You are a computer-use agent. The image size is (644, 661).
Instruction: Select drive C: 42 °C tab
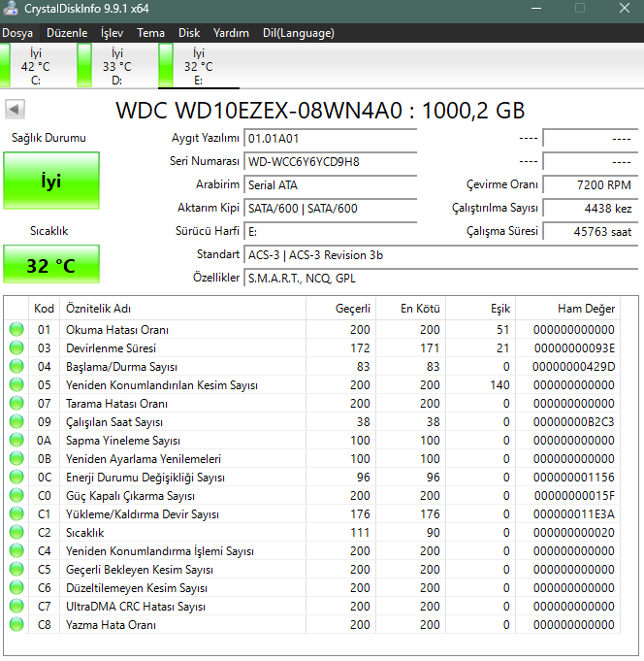click(36, 66)
